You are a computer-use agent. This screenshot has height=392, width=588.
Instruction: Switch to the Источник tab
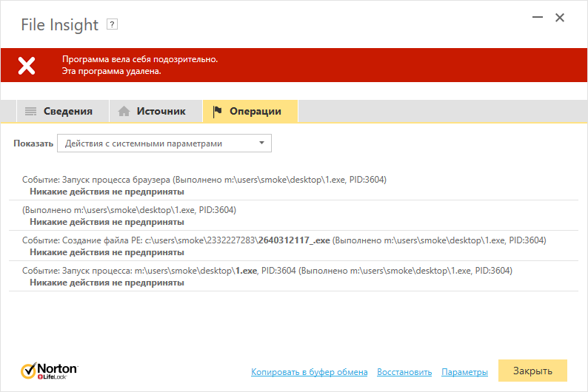click(x=156, y=111)
